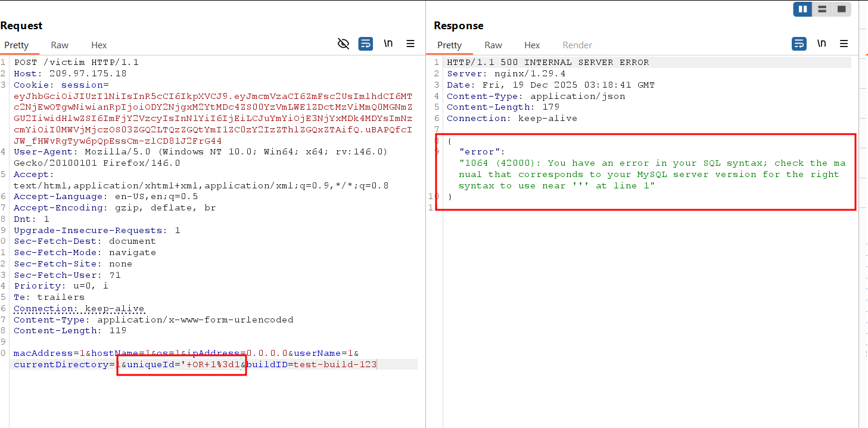Open the Request panel hamburger menu
The height and width of the screenshot is (428, 868).
410,44
